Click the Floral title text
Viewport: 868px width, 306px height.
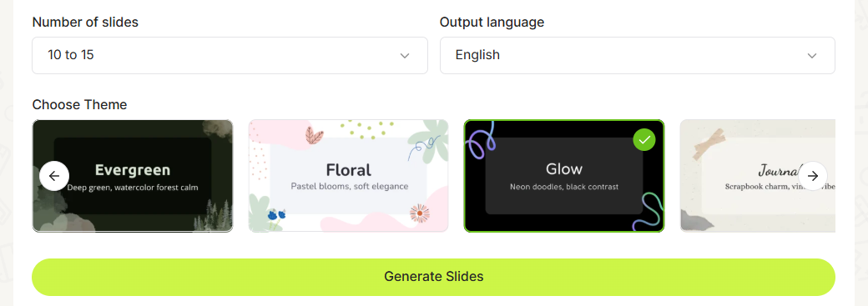(349, 169)
